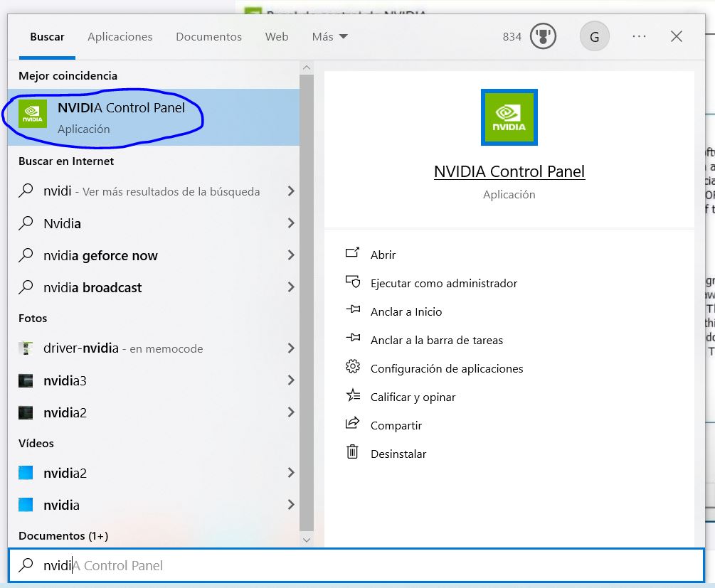
Task: Click the pin icon beside Anclar a Inicio
Action: click(352, 309)
